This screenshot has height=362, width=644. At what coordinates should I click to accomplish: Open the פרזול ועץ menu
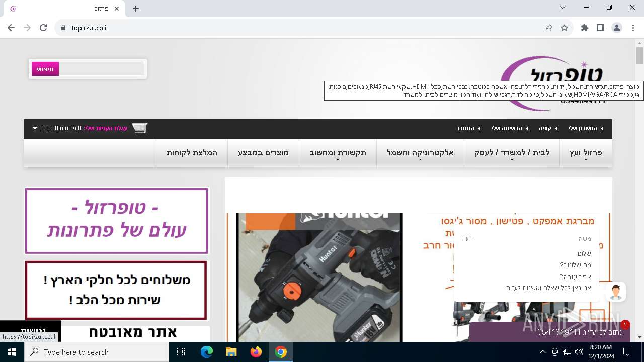click(586, 153)
